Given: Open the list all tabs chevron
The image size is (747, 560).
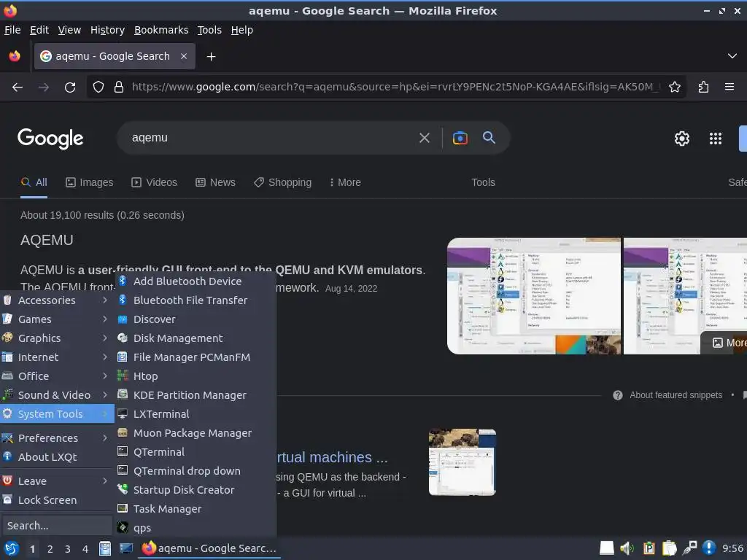Looking at the screenshot, I should tap(732, 56).
